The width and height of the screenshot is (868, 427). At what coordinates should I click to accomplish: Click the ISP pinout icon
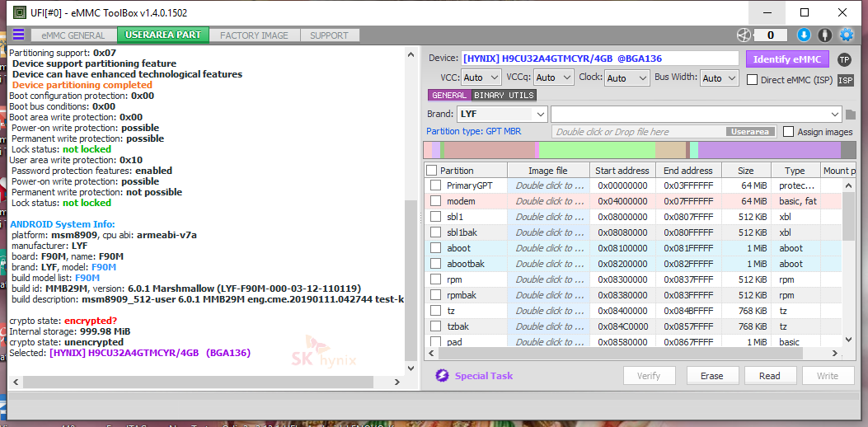(x=845, y=80)
